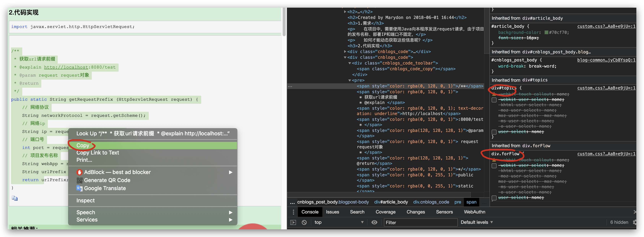Toggle -webkit-user-select in div.forFlow rule
This screenshot has height=237, width=644.
click(494, 166)
